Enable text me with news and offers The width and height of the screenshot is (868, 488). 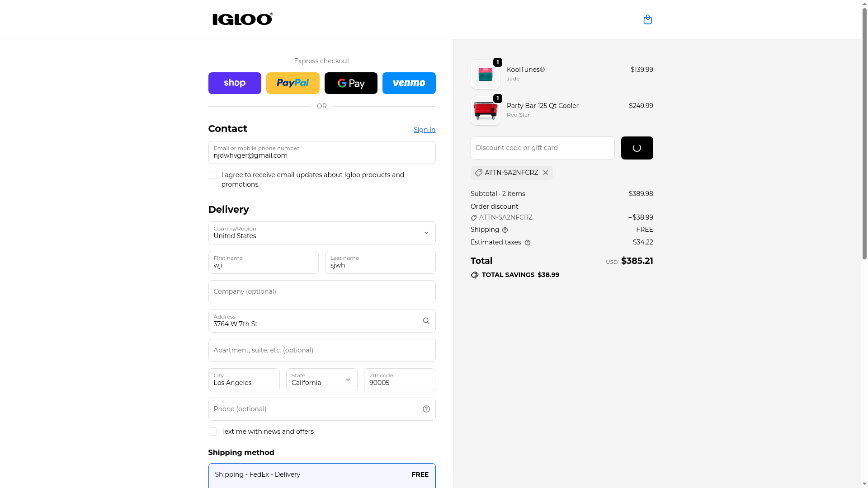coord(213,432)
